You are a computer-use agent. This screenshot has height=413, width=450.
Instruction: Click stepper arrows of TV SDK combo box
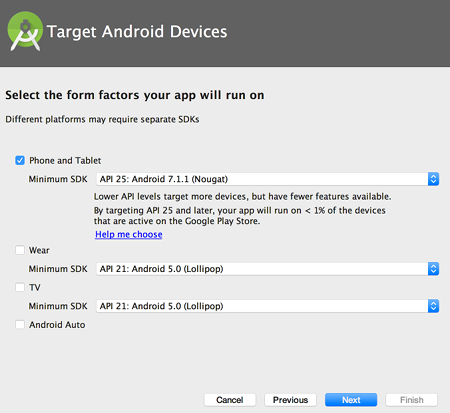[x=433, y=306]
